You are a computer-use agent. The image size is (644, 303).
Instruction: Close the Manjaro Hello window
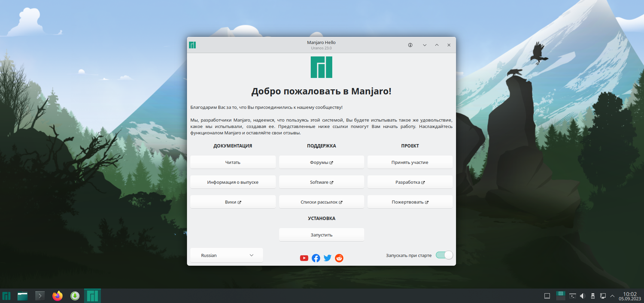click(449, 45)
